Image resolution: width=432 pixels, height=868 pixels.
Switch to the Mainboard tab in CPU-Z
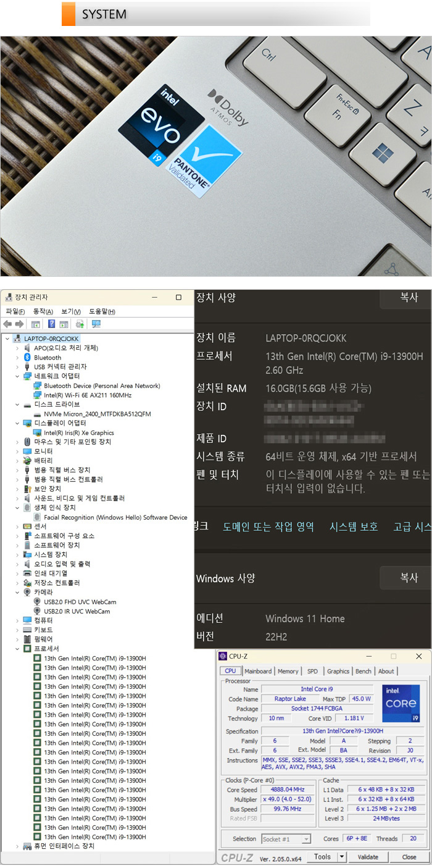pos(257,671)
